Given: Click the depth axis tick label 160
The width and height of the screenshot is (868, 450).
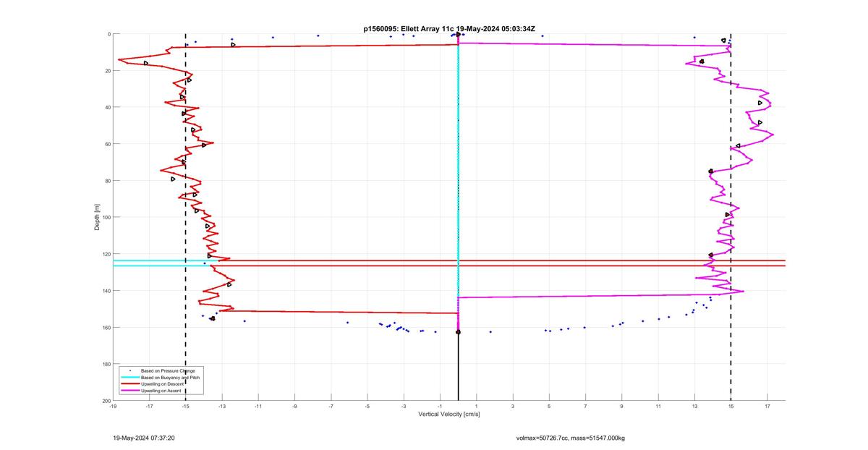Looking at the screenshot, I should (x=105, y=327).
